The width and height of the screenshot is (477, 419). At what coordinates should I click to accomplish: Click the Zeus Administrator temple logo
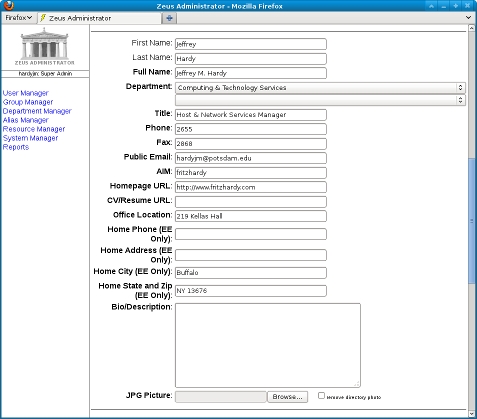[45, 47]
